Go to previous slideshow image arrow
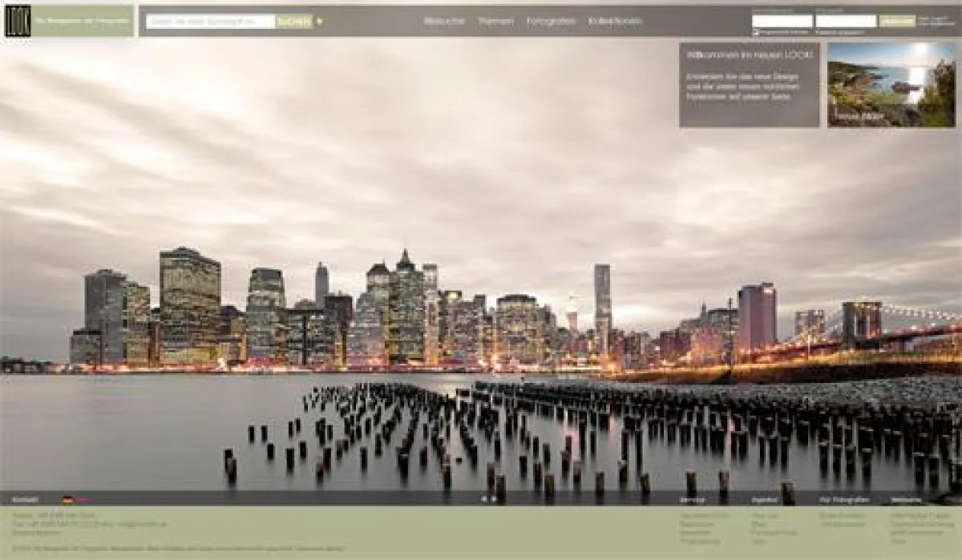The width and height of the screenshot is (962, 560). [483, 499]
